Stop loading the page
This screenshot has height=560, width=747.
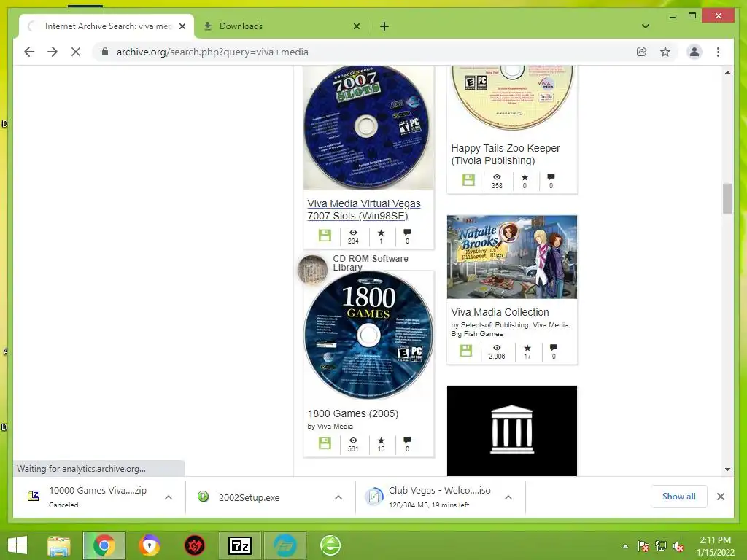coord(76,52)
